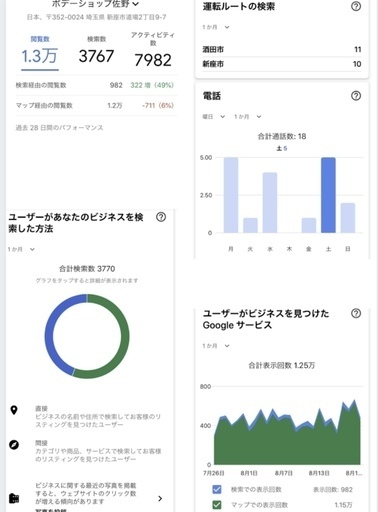Open help for Google サービス card
This screenshot has height=512, width=378.
(x=356, y=313)
